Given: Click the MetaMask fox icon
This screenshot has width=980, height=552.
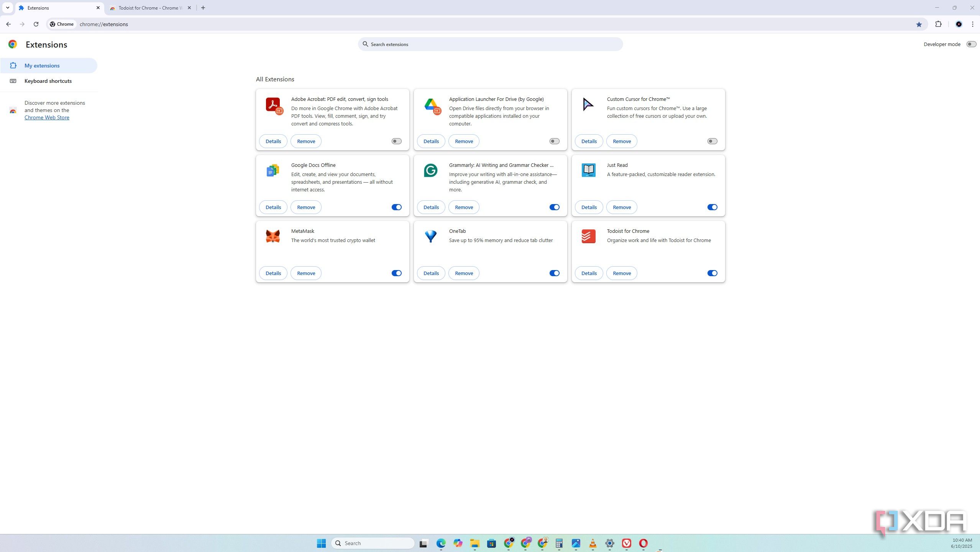Looking at the screenshot, I should tap(273, 236).
